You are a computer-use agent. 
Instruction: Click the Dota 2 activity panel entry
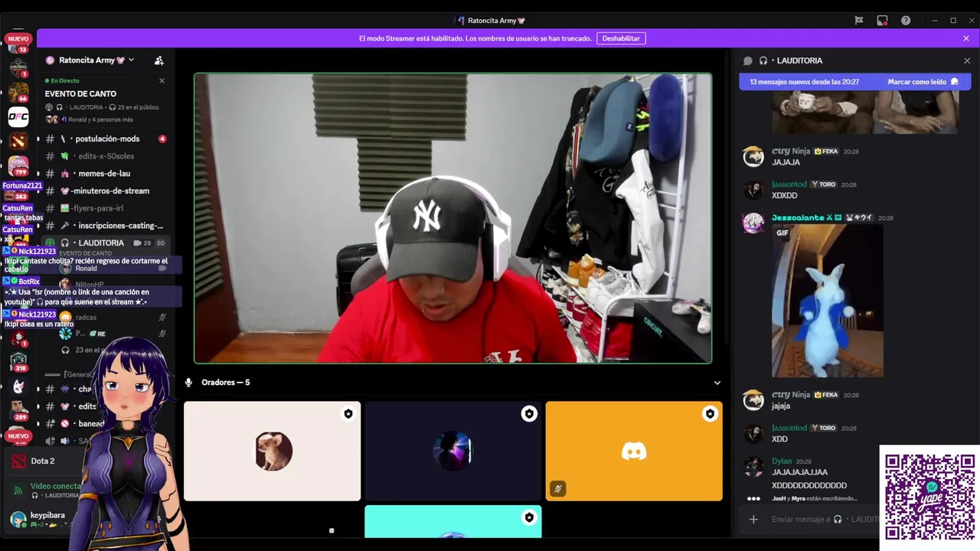(43, 461)
